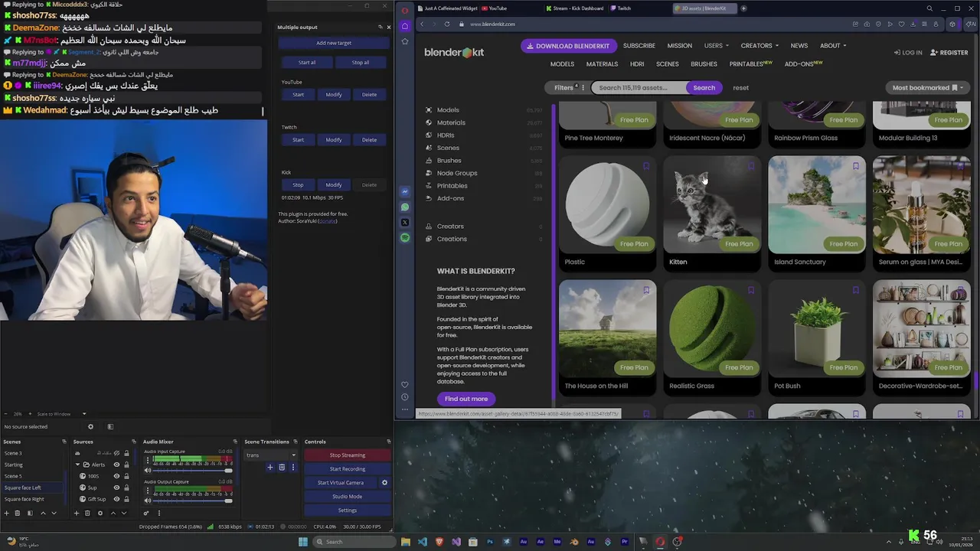The image size is (980, 551).
Task: Open WhatsApp from the Opera sidebar
Action: [x=405, y=207]
